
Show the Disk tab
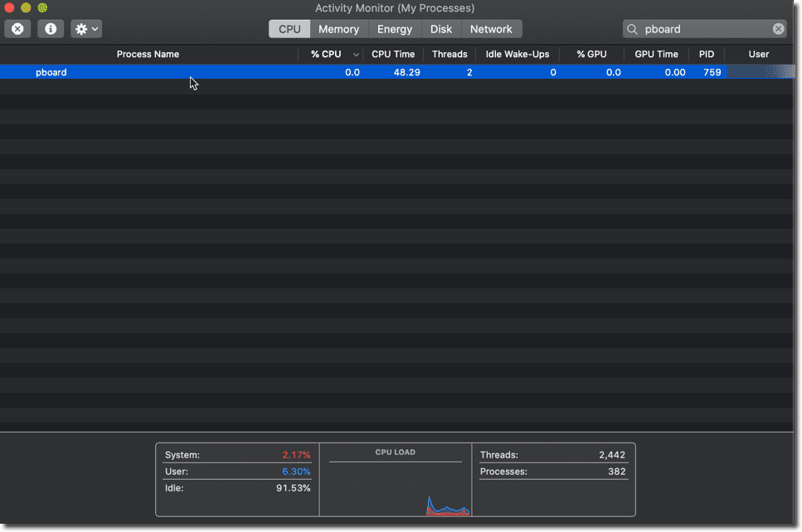(441, 29)
